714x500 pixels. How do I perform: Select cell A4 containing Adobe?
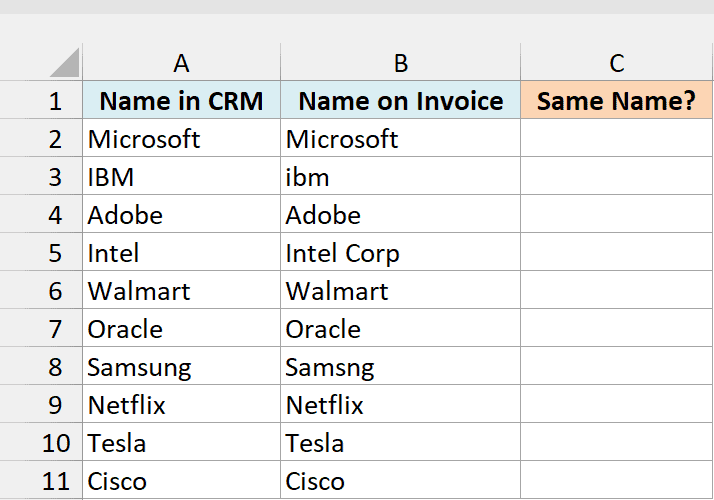(x=182, y=214)
